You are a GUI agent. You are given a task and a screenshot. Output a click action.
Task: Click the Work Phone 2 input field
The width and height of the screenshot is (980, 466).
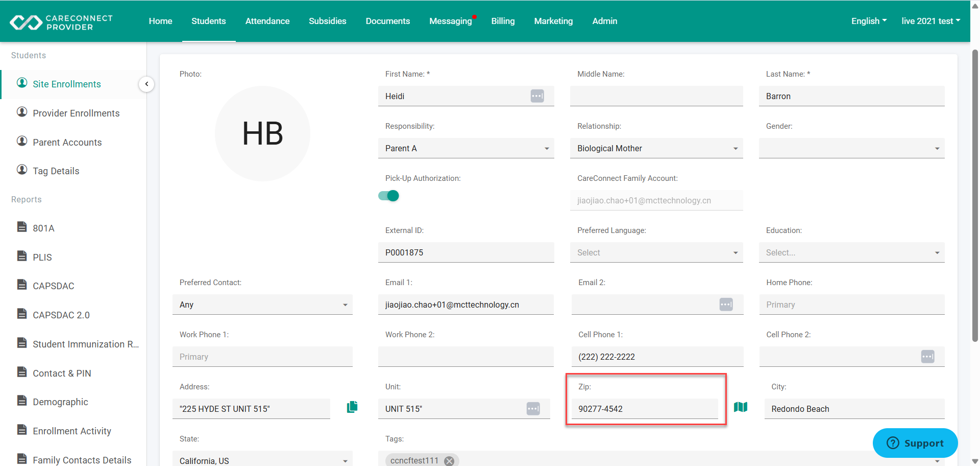466,357
